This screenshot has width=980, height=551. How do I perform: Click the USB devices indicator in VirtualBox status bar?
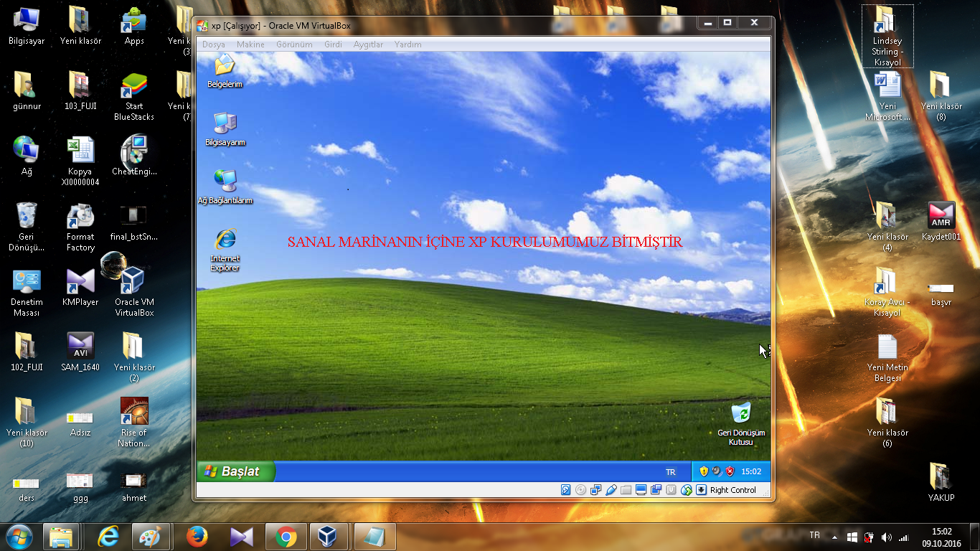(x=611, y=490)
